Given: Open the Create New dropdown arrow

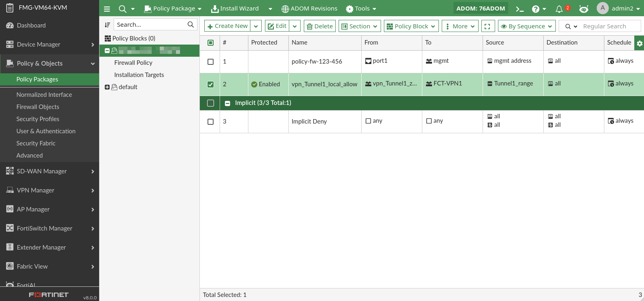Looking at the screenshot, I should 256,26.
